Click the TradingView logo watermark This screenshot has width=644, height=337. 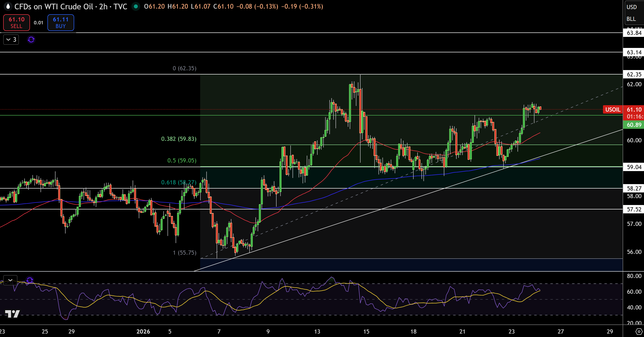tap(12, 314)
